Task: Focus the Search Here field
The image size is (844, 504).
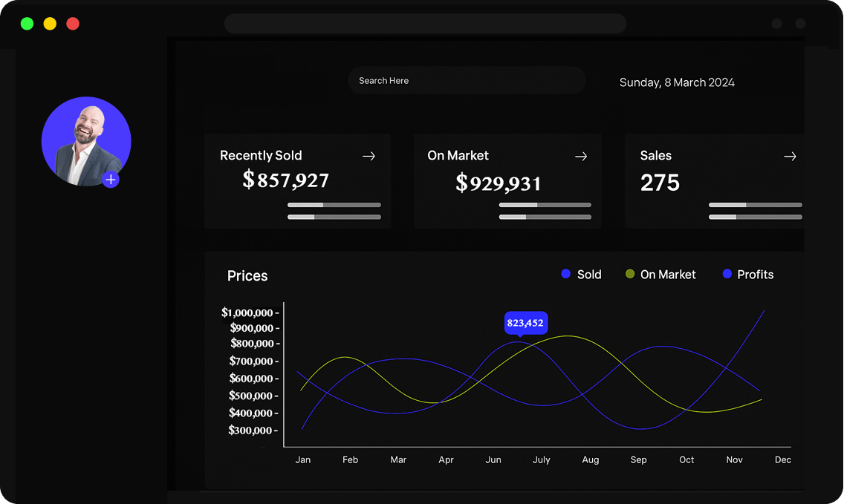Action: [x=467, y=80]
